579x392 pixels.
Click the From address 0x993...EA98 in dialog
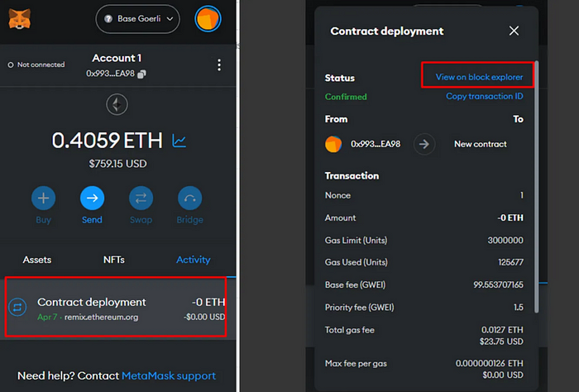click(376, 144)
